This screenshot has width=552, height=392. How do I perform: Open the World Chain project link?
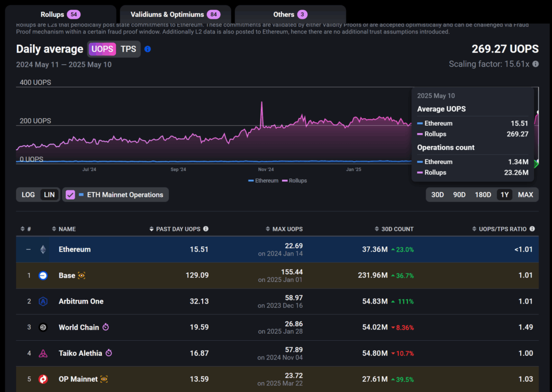pyautogui.click(x=79, y=327)
